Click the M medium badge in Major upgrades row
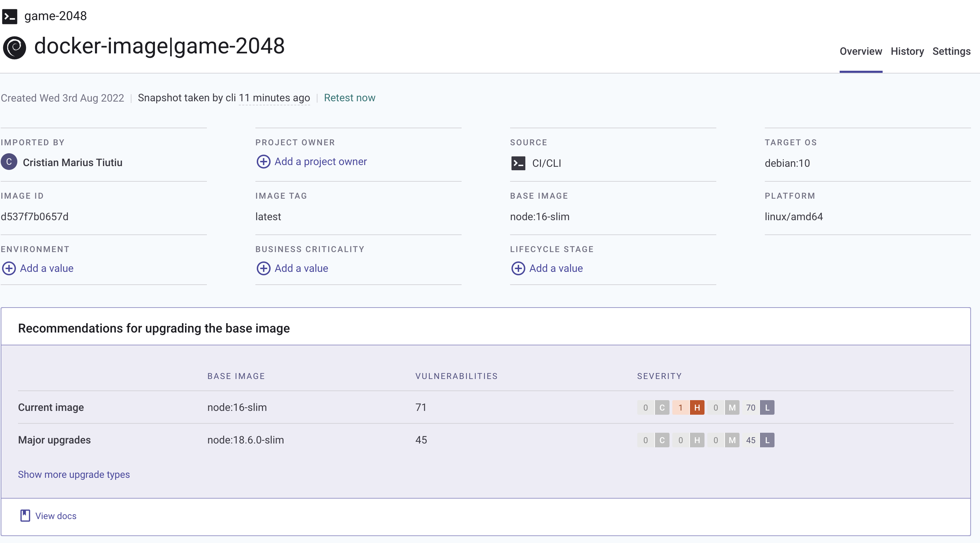This screenshot has width=980, height=543. point(732,440)
